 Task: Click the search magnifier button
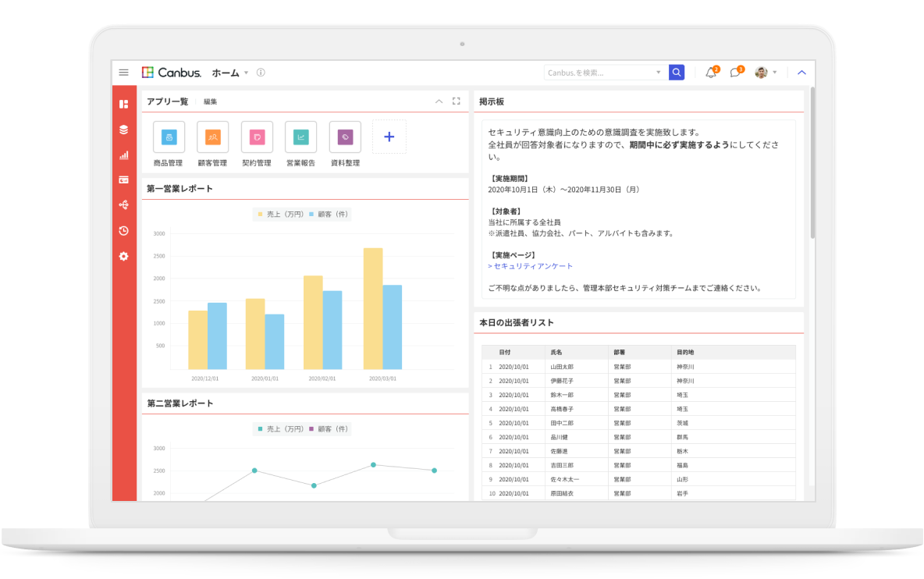click(x=677, y=73)
